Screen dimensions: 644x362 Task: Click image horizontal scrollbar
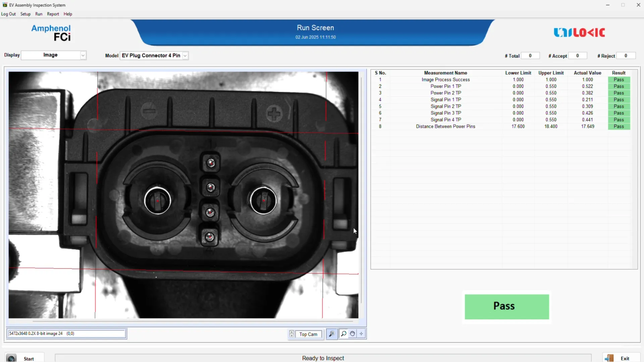(193, 321)
